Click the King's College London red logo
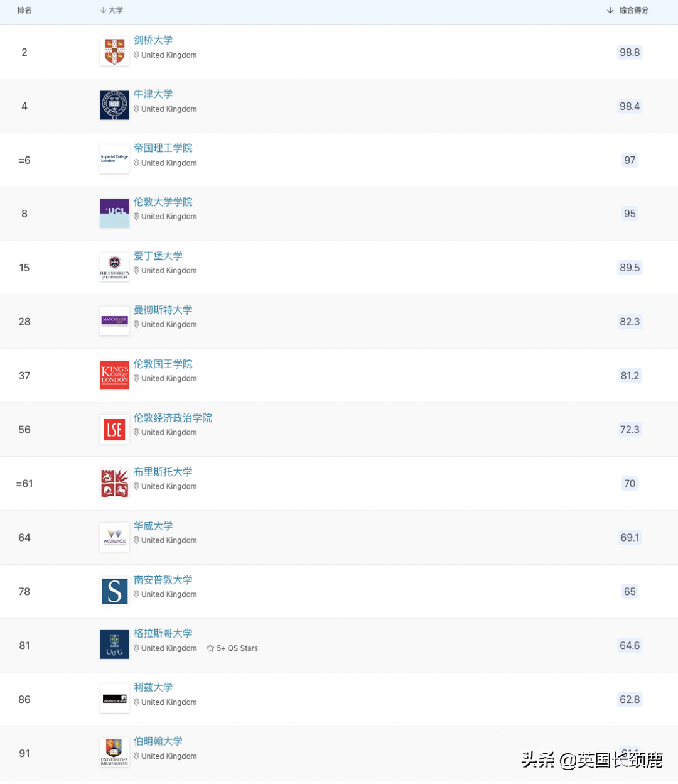The width and height of the screenshot is (678, 784). pos(114,375)
